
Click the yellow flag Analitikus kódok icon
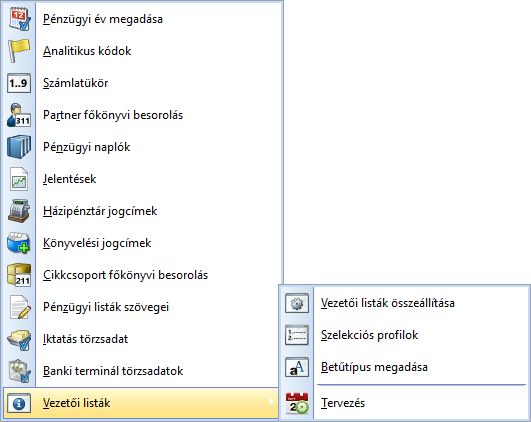pos(19,51)
